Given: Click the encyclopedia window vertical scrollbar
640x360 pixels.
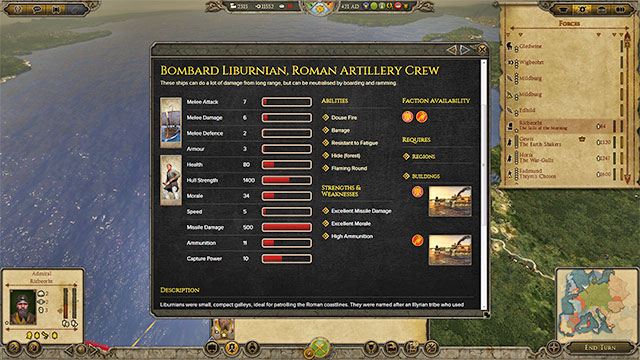Looking at the screenshot, I should (484, 184).
